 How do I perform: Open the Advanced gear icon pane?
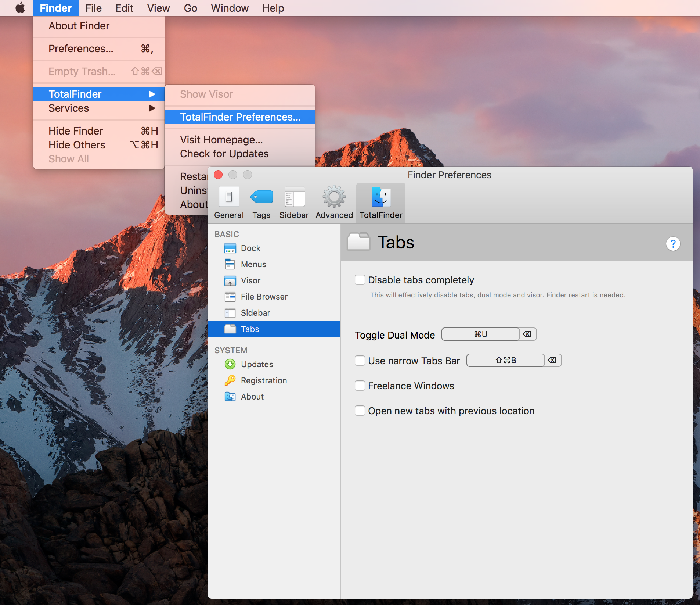click(334, 197)
